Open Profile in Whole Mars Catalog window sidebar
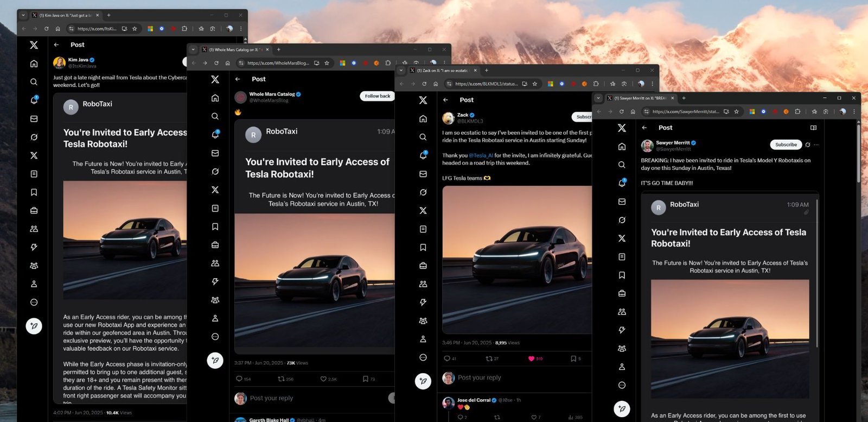Screen dimensions: 868x422 point(215,318)
